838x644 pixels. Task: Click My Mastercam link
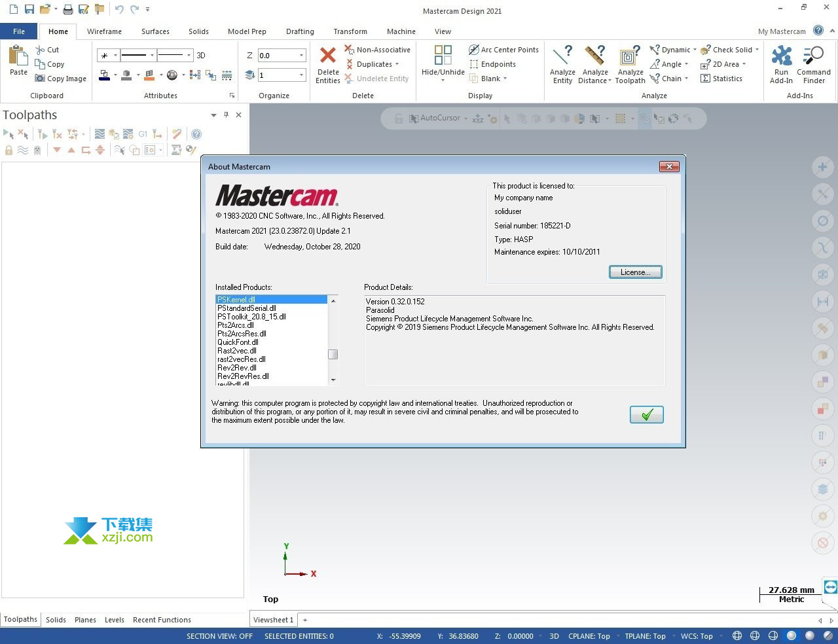tap(782, 31)
